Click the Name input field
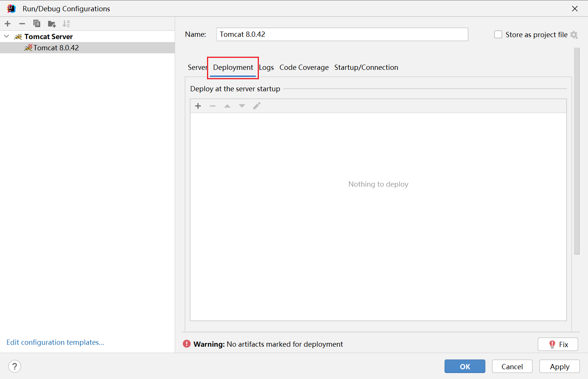 [x=342, y=34]
